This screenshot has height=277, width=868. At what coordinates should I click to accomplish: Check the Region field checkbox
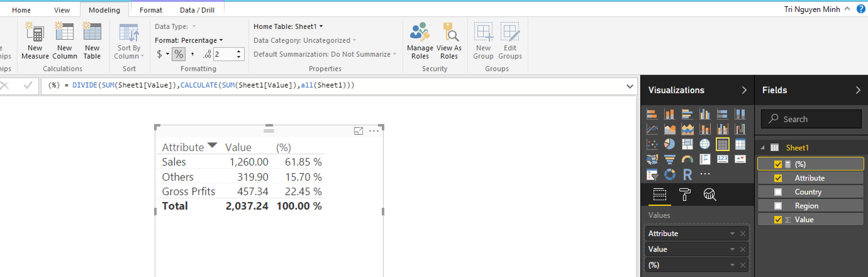tap(778, 206)
